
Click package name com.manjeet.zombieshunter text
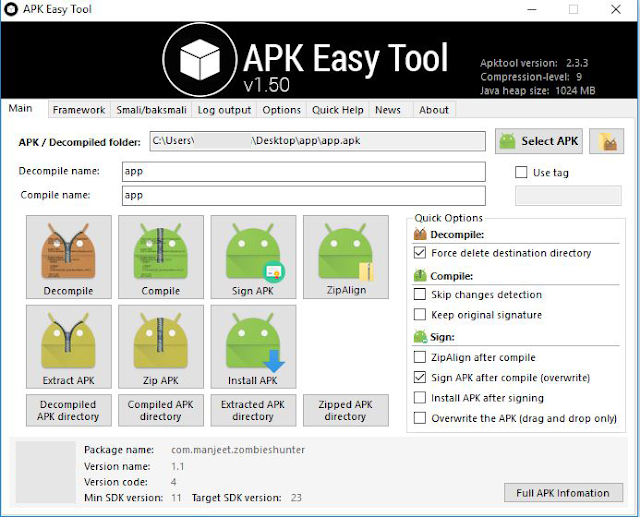pos(238,450)
